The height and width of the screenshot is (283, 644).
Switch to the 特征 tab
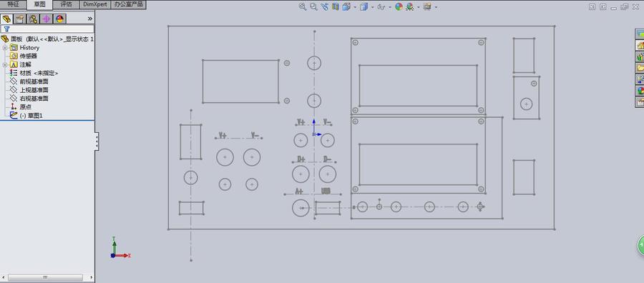(13, 4)
